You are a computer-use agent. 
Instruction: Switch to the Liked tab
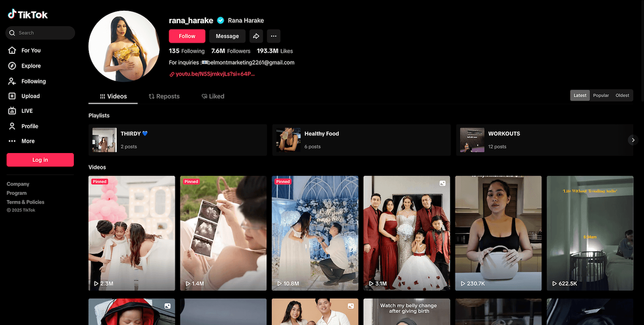click(x=213, y=96)
